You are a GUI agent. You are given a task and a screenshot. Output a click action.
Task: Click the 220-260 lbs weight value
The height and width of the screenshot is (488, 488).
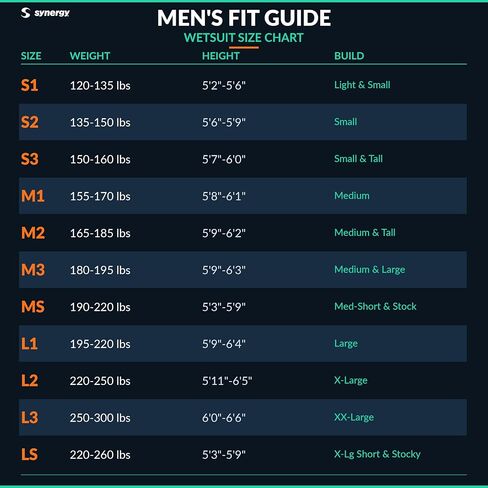tap(100, 455)
